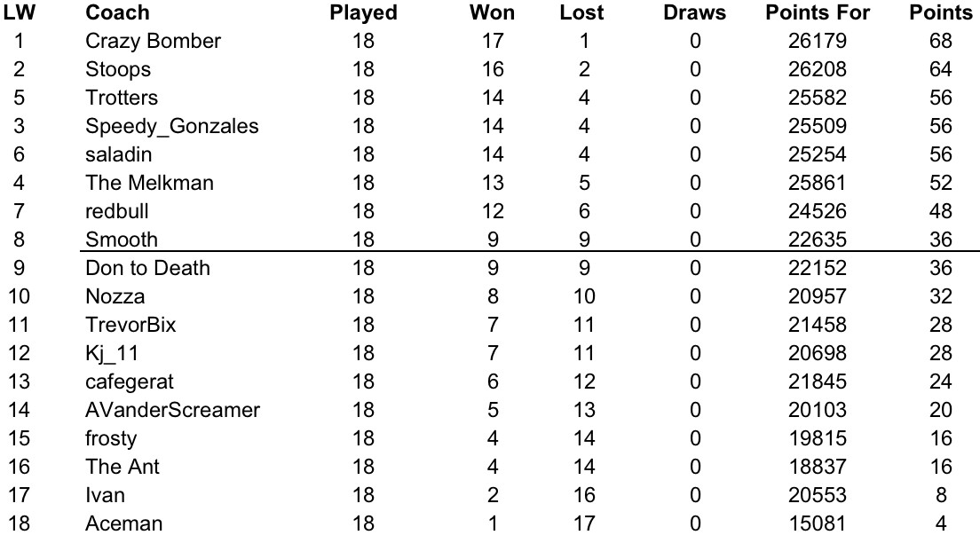Select the TrevorBix coach name
Image resolution: width=980 pixels, height=543 pixels.
130,325
